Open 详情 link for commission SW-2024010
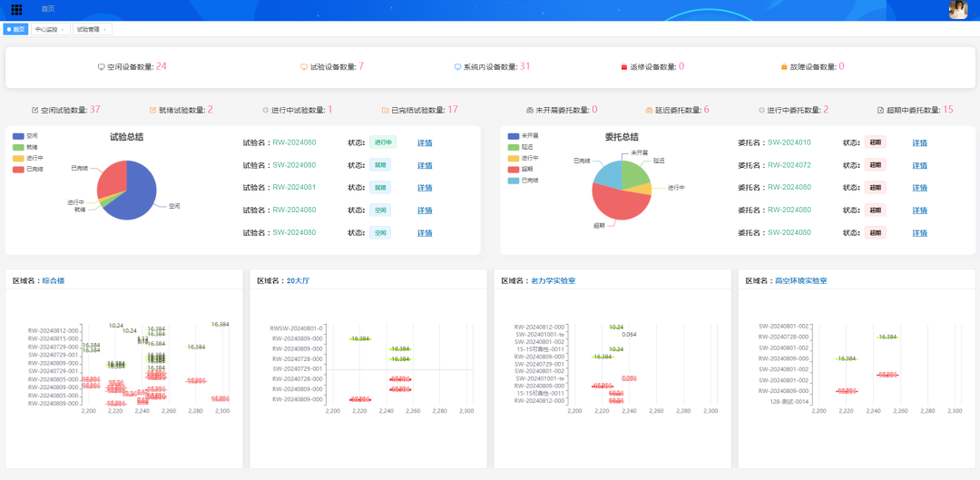The width and height of the screenshot is (980, 480). pyautogui.click(x=919, y=142)
